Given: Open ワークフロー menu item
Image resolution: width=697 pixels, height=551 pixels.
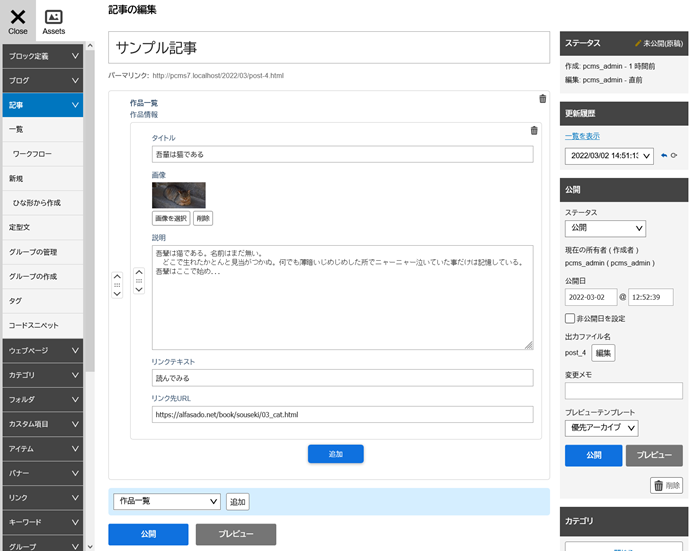Looking at the screenshot, I should 43,154.
